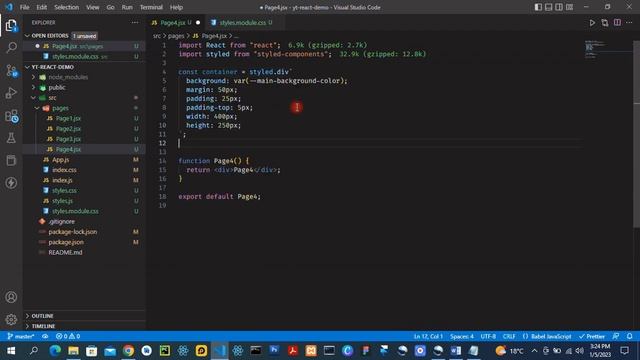
Task: Open Windows Start menu
Action: pyautogui.click(x=11, y=351)
